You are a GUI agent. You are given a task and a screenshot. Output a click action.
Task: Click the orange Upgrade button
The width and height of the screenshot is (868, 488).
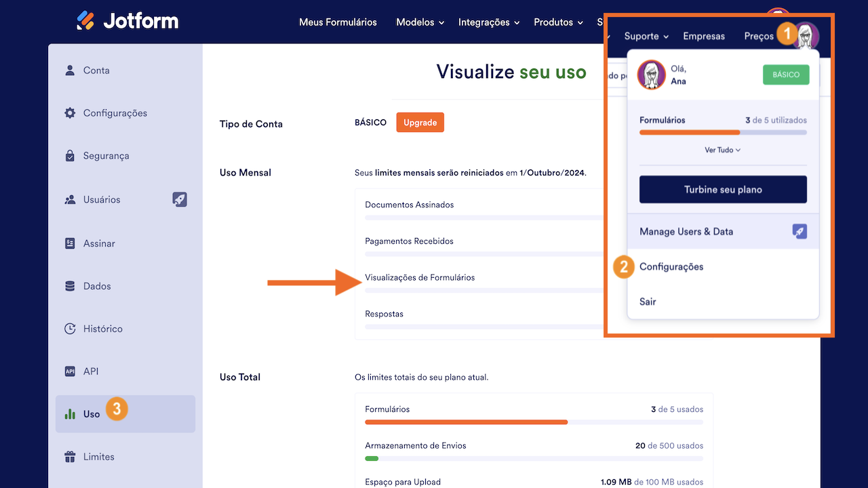420,123
